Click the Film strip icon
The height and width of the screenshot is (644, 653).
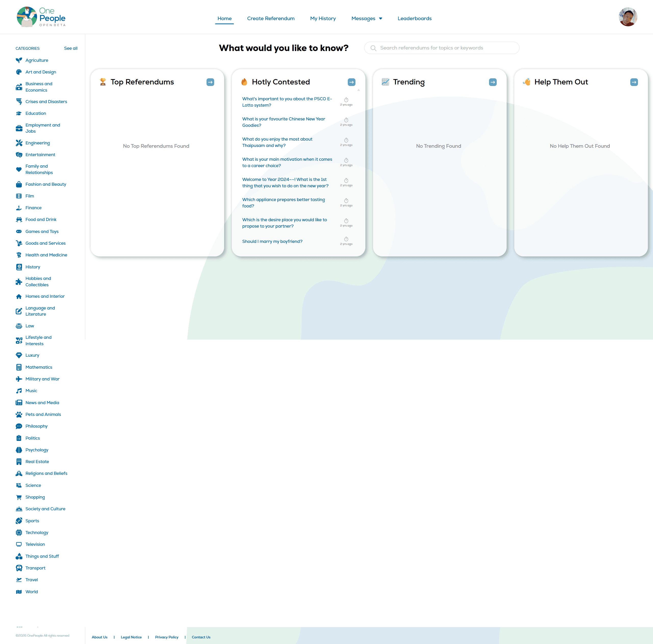point(19,196)
